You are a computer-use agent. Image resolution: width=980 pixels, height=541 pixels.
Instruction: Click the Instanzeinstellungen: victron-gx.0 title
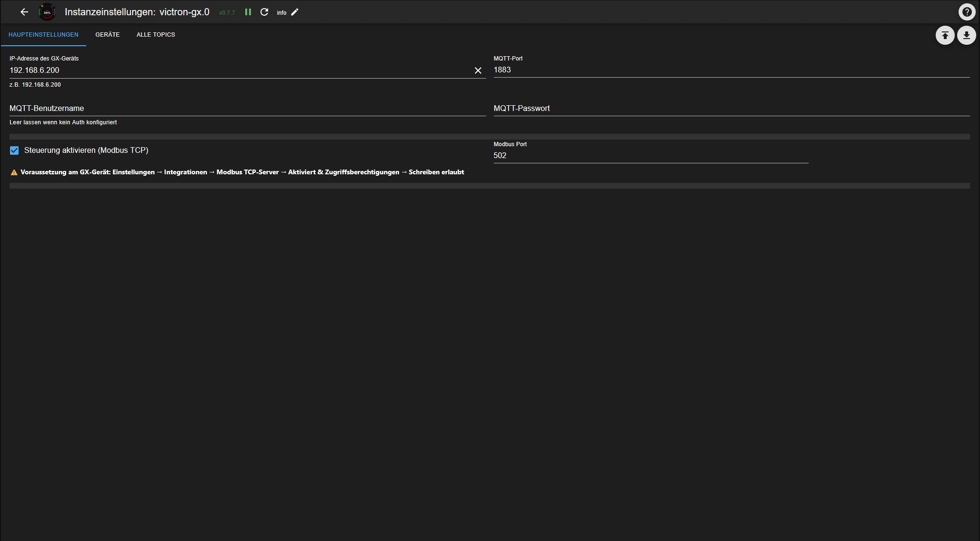point(137,12)
